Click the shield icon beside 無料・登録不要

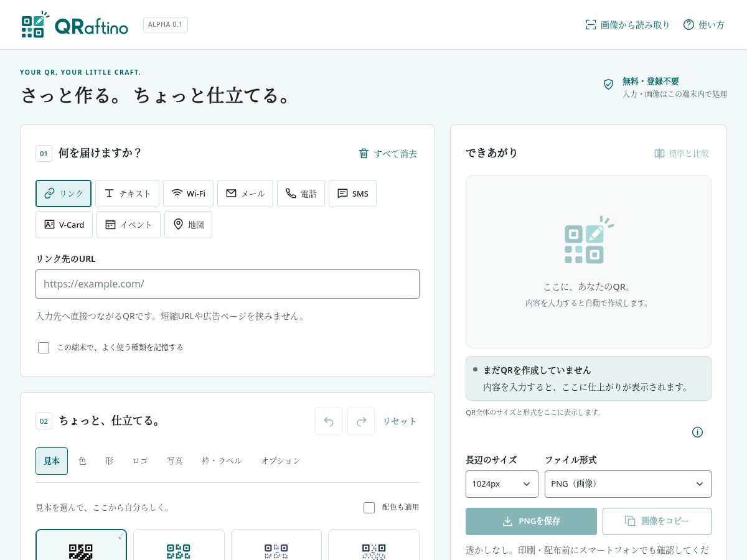tap(608, 84)
